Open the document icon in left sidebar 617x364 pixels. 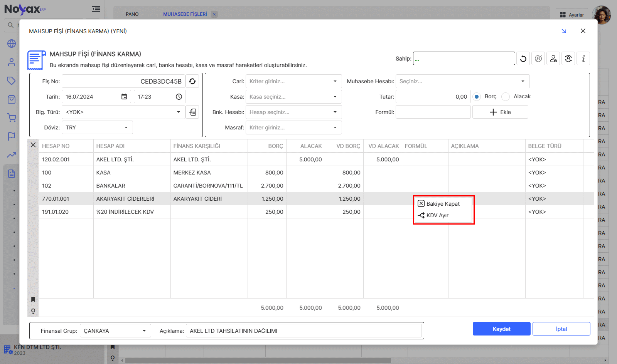click(12, 174)
